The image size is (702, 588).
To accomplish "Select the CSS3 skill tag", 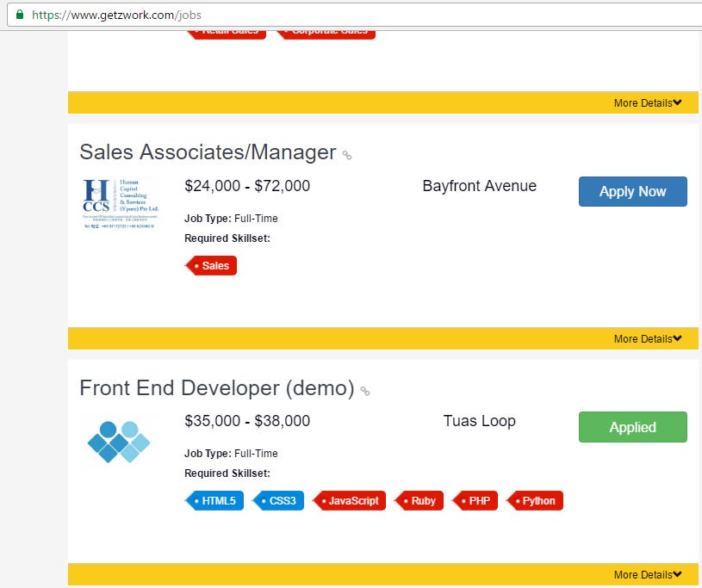I will (279, 501).
